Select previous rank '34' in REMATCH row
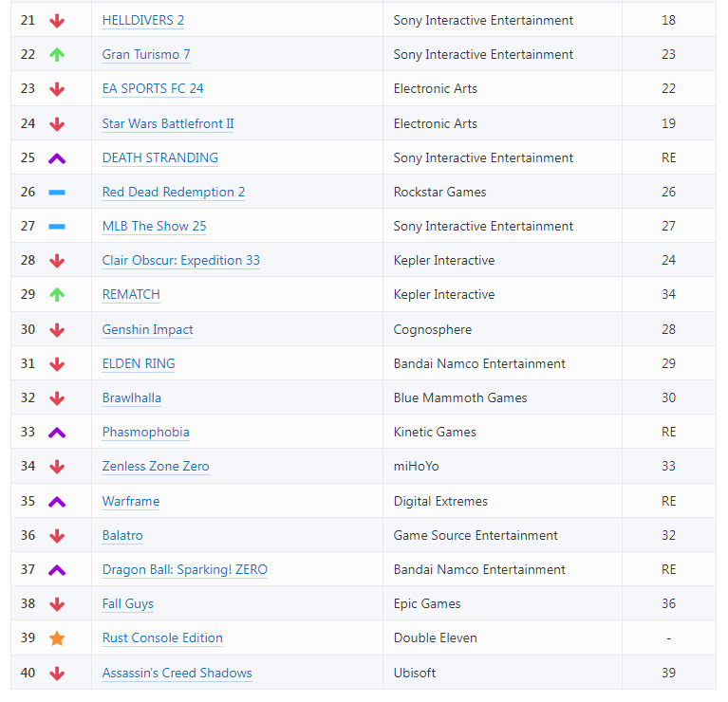The height and width of the screenshot is (702, 728). tap(668, 294)
